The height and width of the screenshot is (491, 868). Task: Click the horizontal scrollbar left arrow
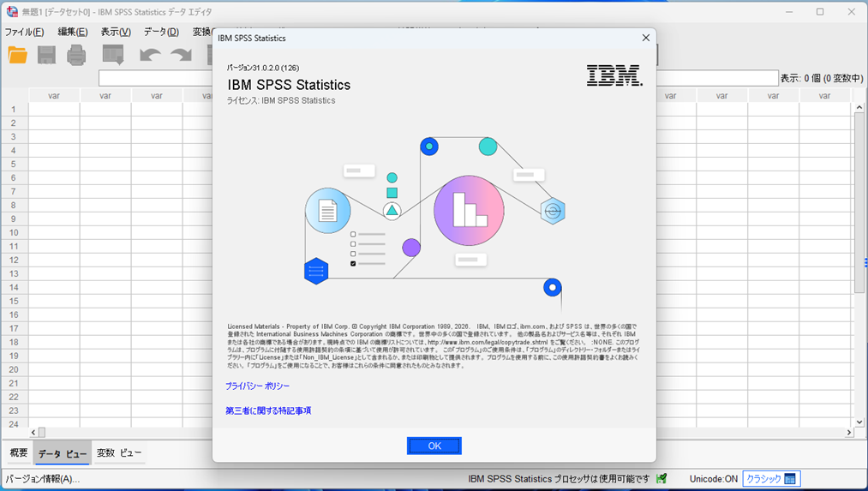tap(33, 433)
